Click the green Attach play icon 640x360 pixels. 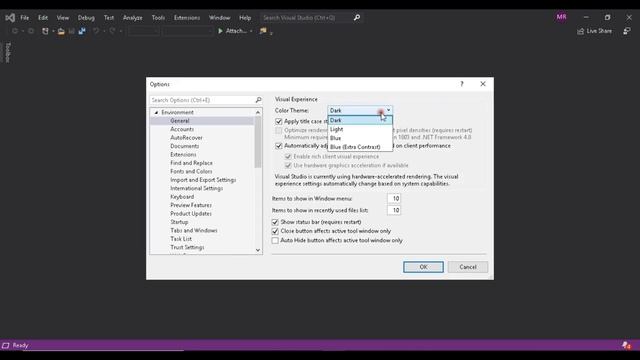[220, 31]
